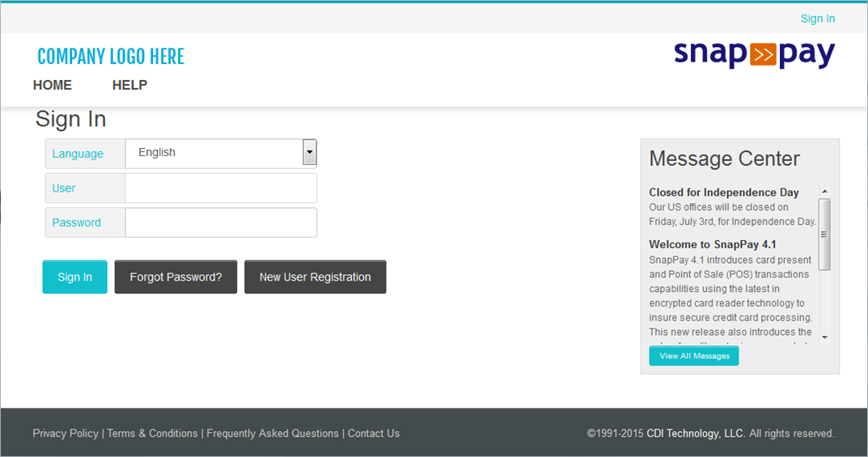Open the Privacy Policy link
Image resolution: width=868 pixels, height=457 pixels.
[66, 434]
